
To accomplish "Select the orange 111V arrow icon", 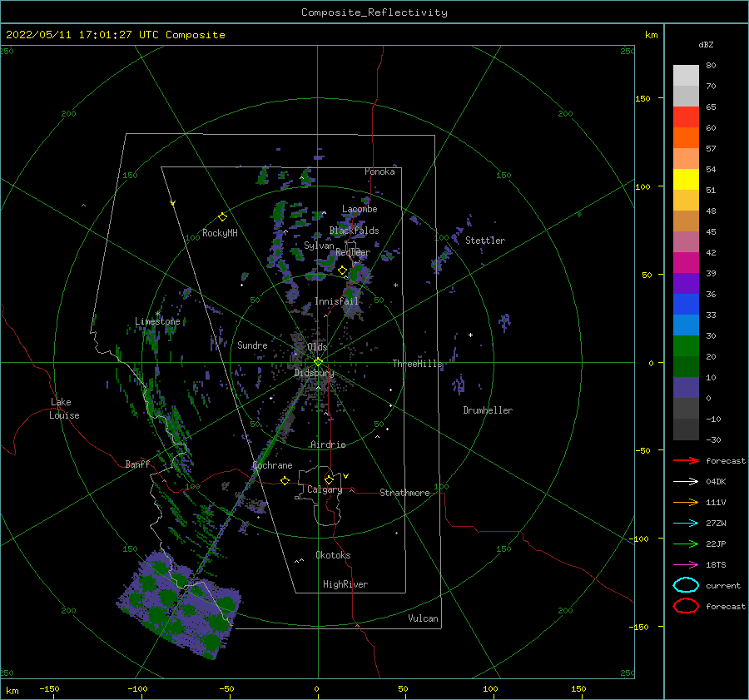I will 686,502.
